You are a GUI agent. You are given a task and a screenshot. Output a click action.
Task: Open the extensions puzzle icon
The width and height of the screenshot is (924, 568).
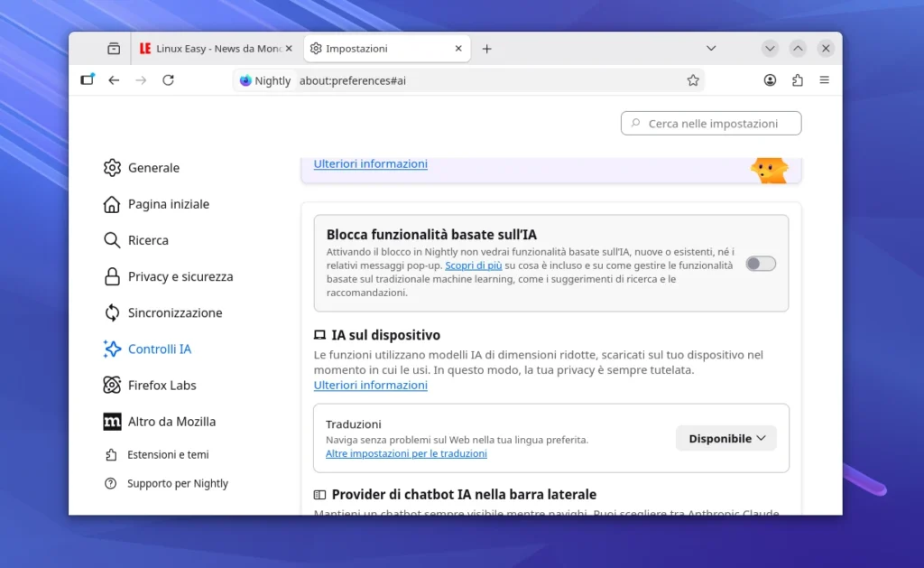[797, 79]
